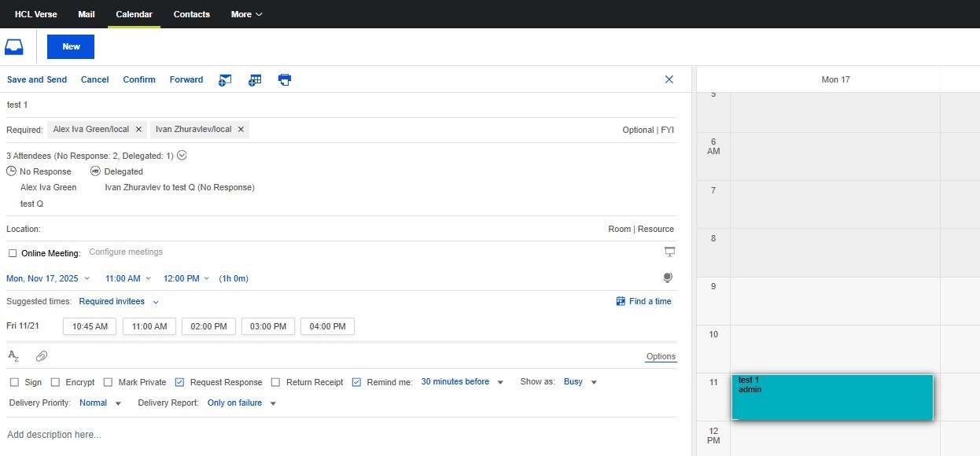
Task: Select the 02:00 PM suggested time
Action: tap(208, 326)
